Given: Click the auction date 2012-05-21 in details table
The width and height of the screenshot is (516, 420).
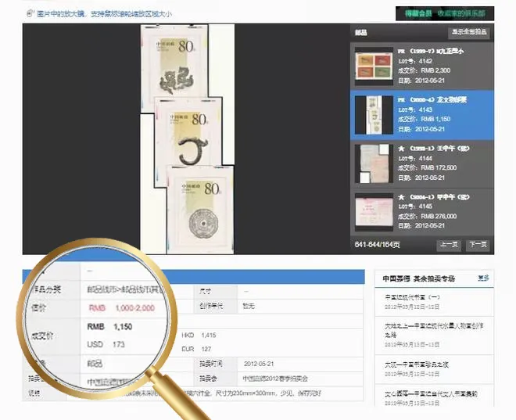Looking at the screenshot, I should coord(259,364).
